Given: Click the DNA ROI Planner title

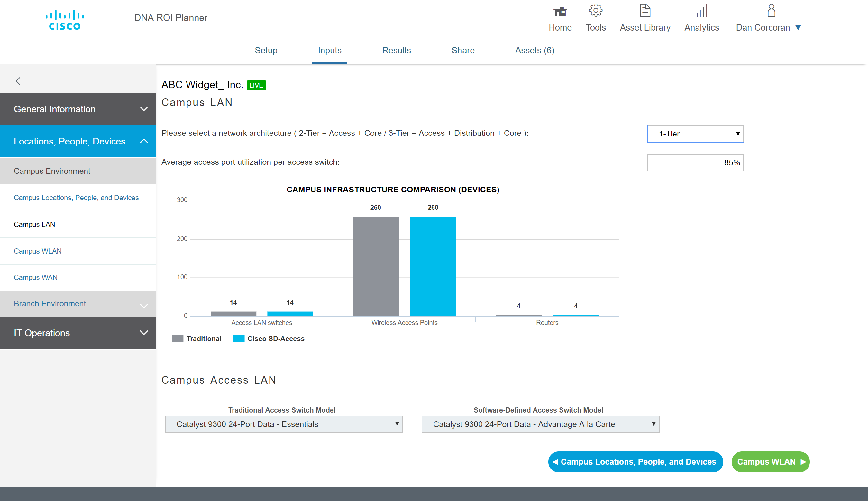Looking at the screenshot, I should pos(170,18).
